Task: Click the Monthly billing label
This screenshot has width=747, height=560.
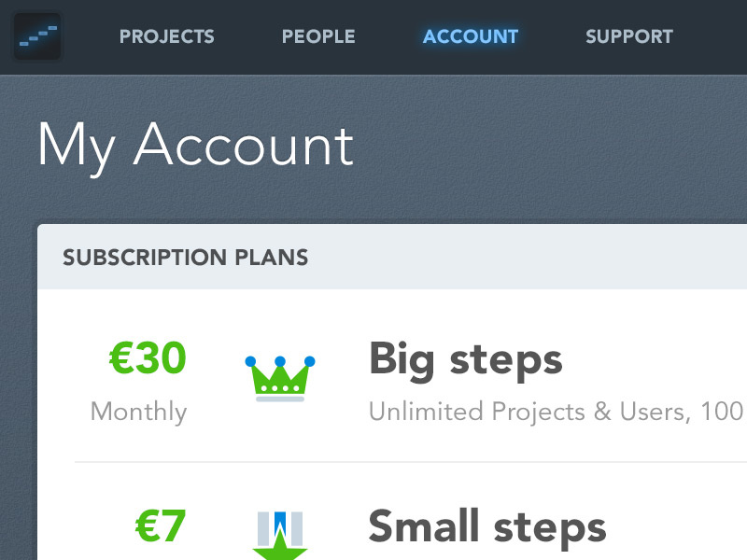Action: tap(138, 412)
